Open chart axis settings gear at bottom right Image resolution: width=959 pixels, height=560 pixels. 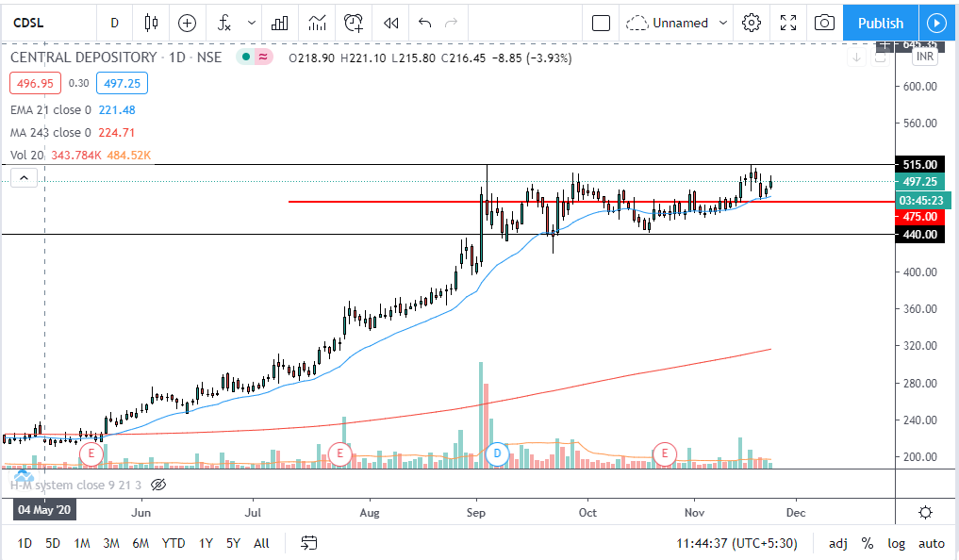925,512
